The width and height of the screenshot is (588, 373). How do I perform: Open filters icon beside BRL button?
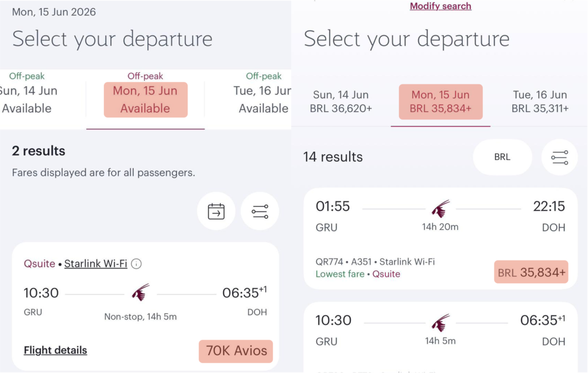559,157
